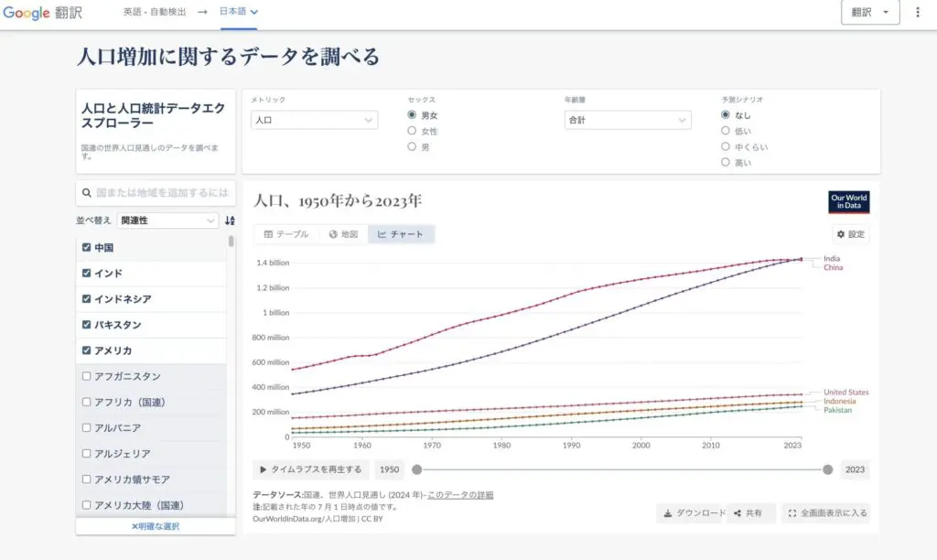The height and width of the screenshot is (560, 937).
Task: Open the three-dot more options menu
Action: pos(918,13)
